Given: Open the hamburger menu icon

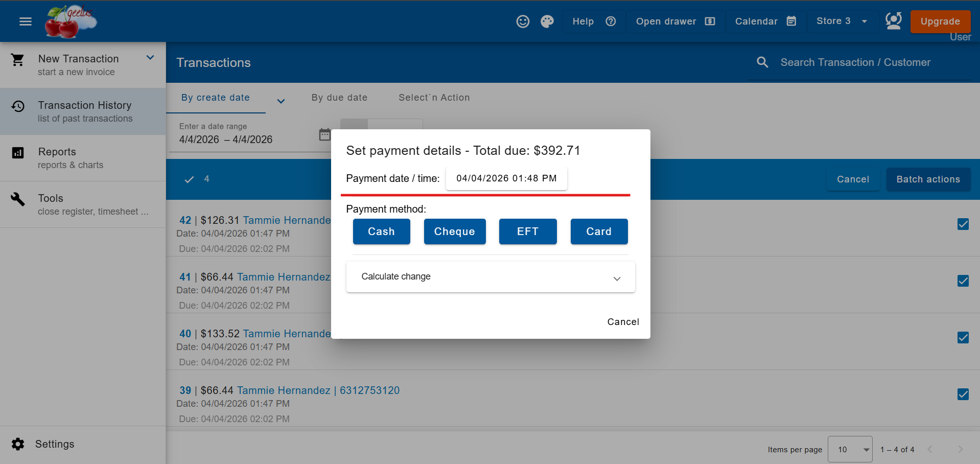Looking at the screenshot, I should click(25, 21).
